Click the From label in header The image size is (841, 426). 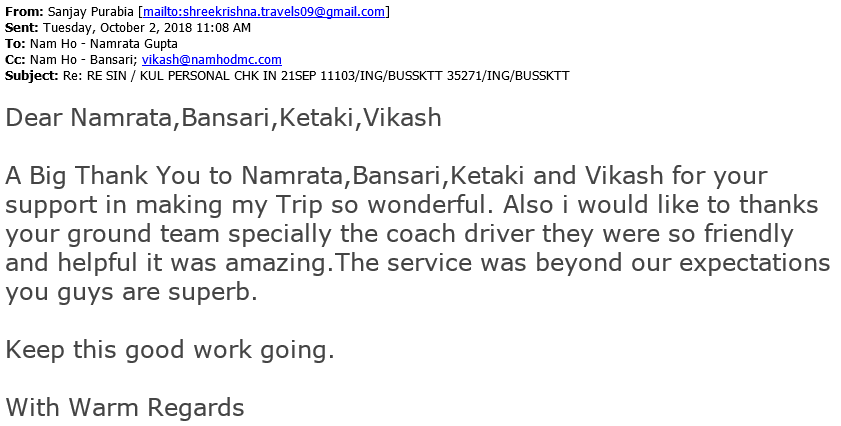pos(24,12)
